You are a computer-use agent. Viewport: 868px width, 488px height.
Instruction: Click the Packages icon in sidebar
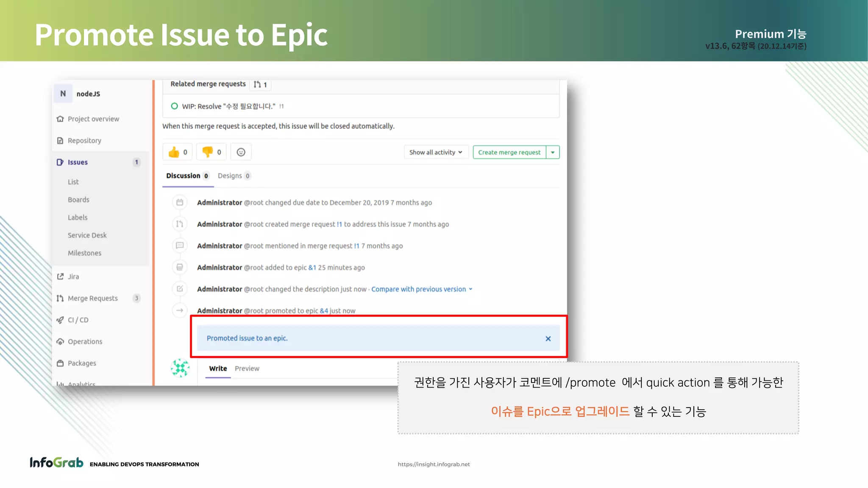tap(60, 363)
